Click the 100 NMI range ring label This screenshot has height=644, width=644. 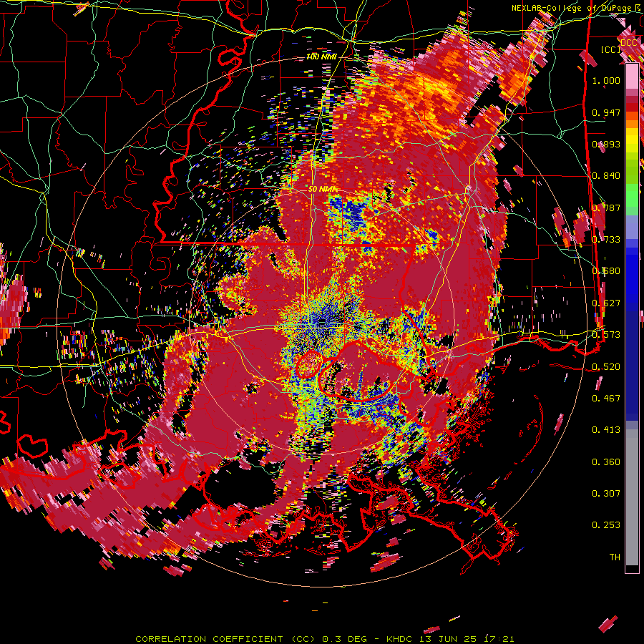coord(321,57)
